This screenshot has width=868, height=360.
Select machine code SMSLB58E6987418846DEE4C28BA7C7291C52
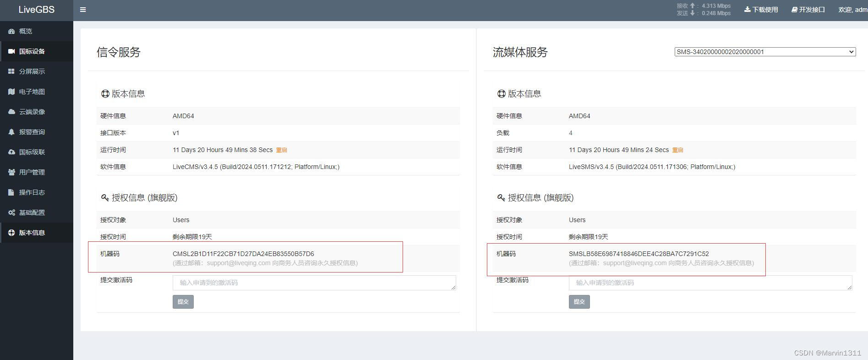639,254
